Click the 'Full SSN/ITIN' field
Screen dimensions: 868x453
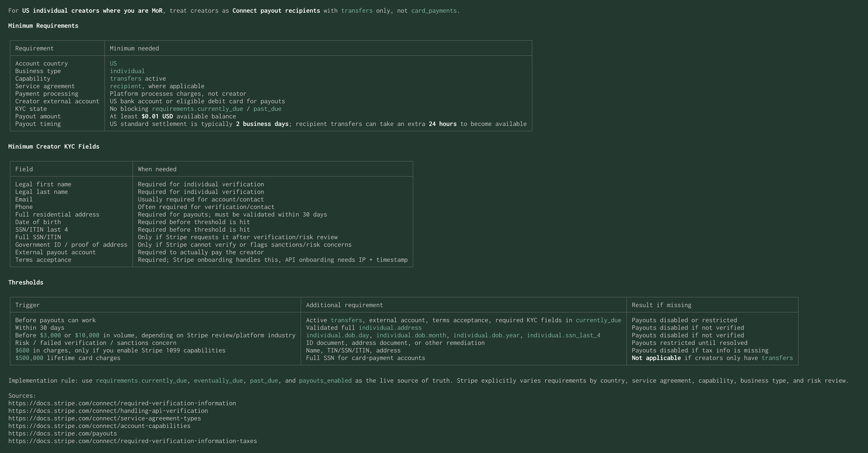38,237
